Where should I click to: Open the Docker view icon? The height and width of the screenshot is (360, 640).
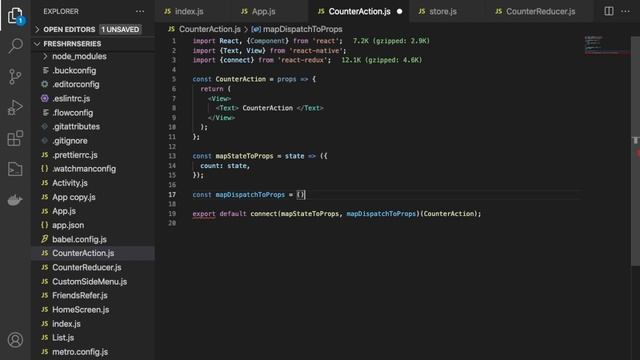point(16,200)
